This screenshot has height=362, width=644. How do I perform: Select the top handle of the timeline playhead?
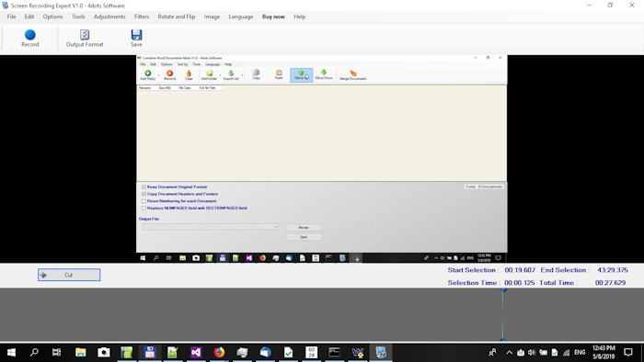coord(503,289)
